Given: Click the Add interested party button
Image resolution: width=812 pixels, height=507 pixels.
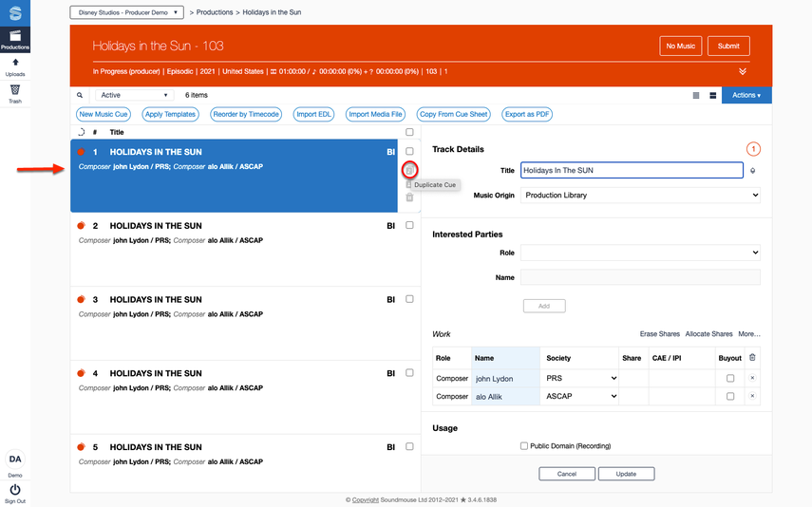Looking at the screenshot, I should pyautogui.click(x=544, y=306).
